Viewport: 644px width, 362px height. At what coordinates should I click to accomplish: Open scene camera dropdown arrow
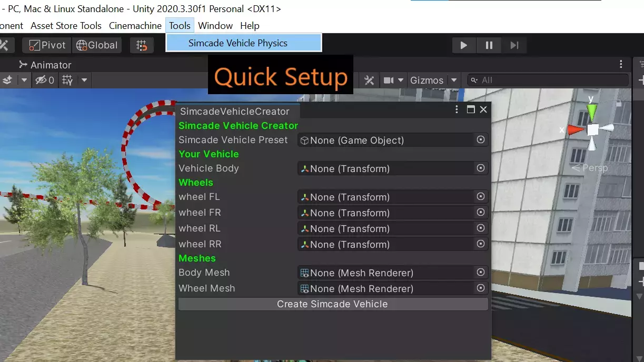pyautogui.click(x=401, y=80)
